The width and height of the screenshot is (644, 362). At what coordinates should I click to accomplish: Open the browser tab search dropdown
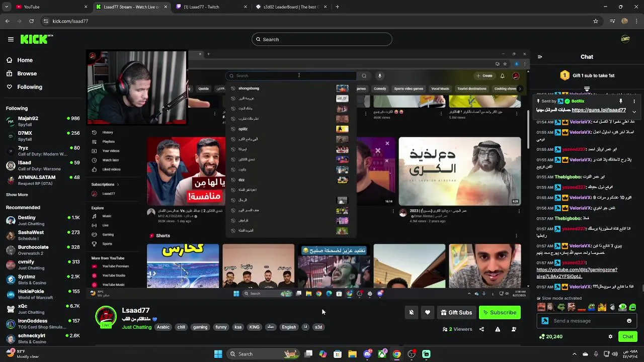(6, 7)
